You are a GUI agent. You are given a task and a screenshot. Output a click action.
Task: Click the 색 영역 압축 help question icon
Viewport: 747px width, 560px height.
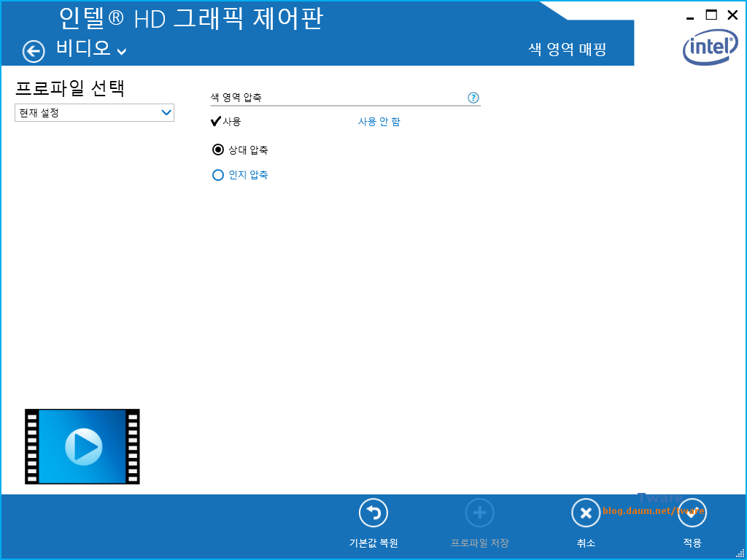tap(473, 98)
